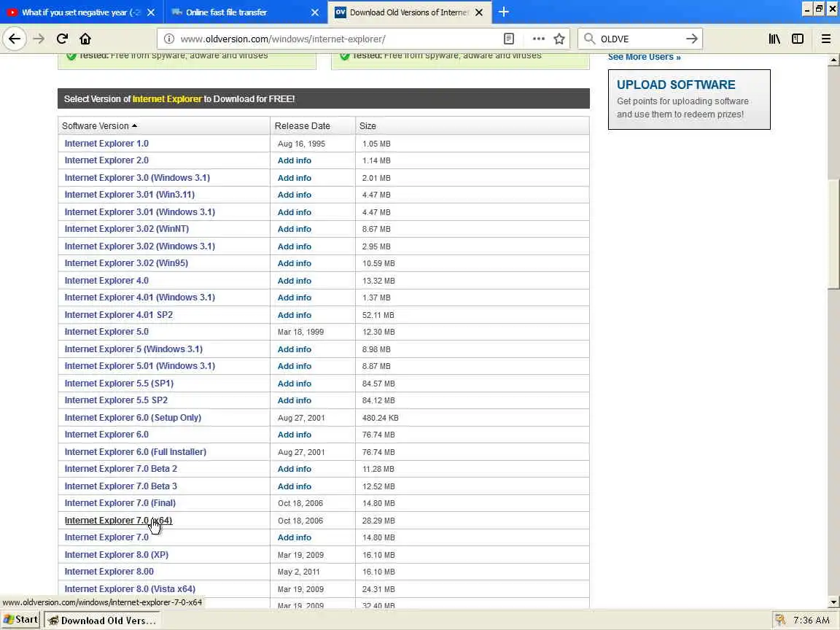
Task: Go back using the browser back arrow
Action: 15,39
